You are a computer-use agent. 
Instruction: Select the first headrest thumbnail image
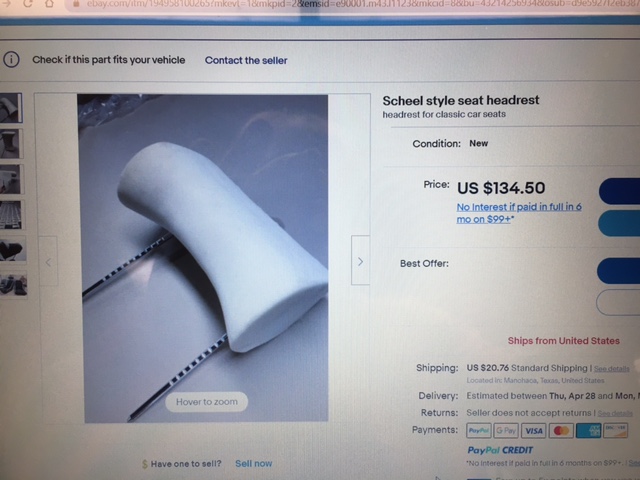pos(10,108)
